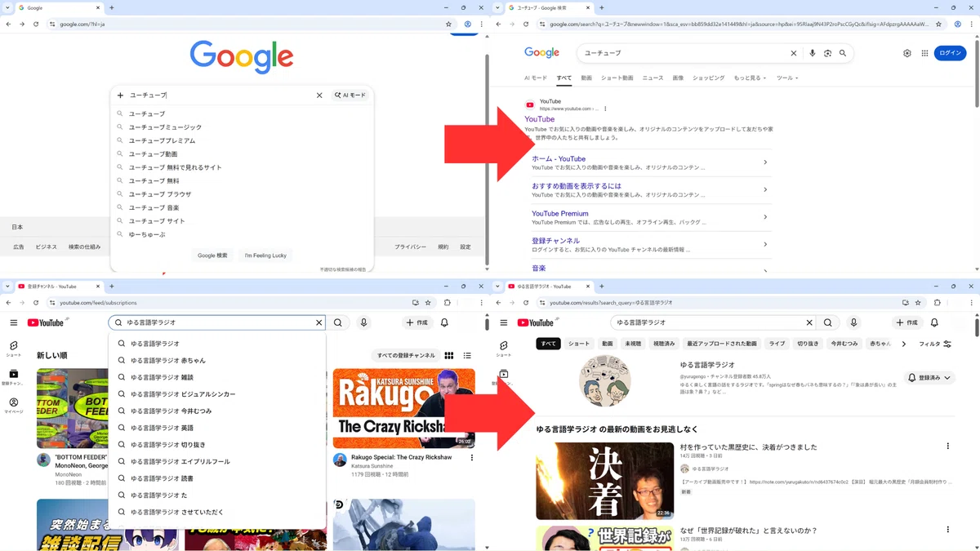Image resolution: width=980 pixels, height=551 pixels.
Task: Start voice search in Google results window
Action: [x=812, y=53]
